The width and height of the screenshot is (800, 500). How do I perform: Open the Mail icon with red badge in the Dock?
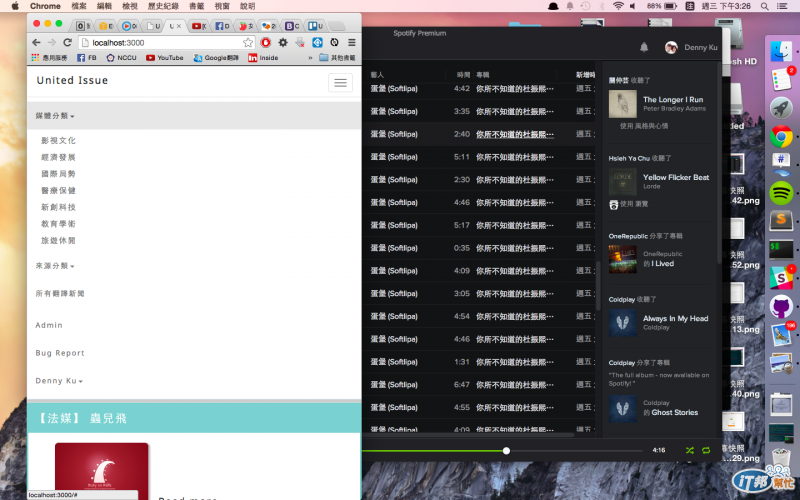tap(781, 334)
